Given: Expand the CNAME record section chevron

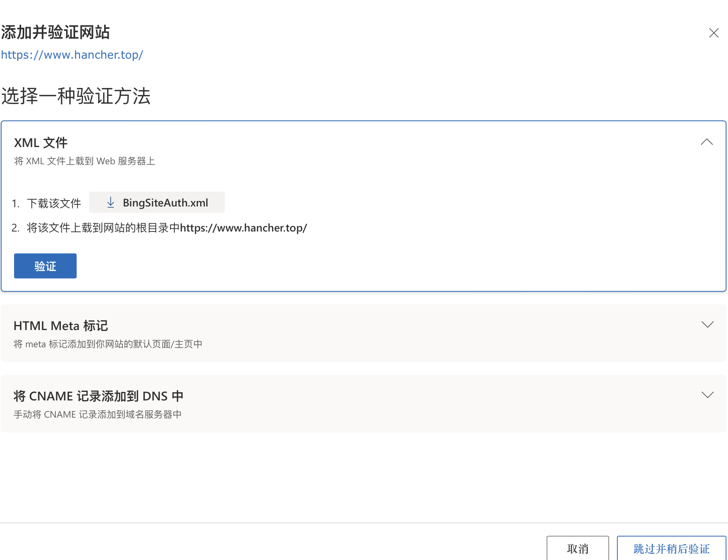Looking at the screenshot, I should (707, 395).
